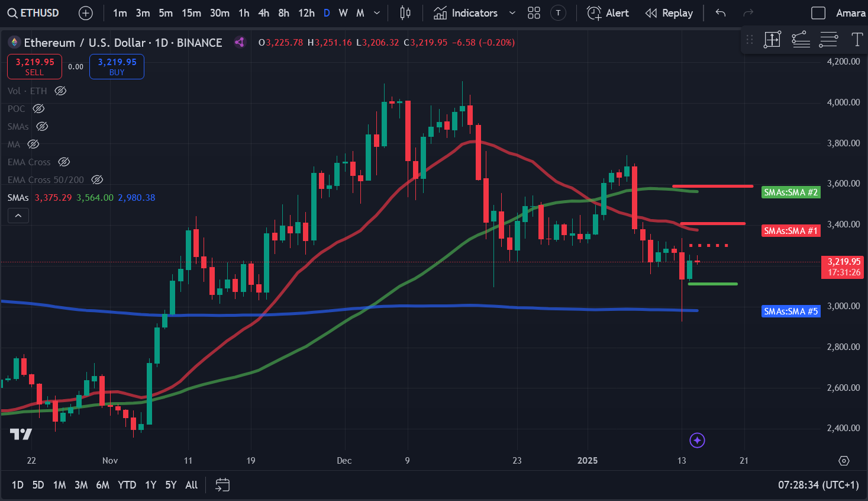
Task: Undo the last chart action
Action: (x=721, y=13)
